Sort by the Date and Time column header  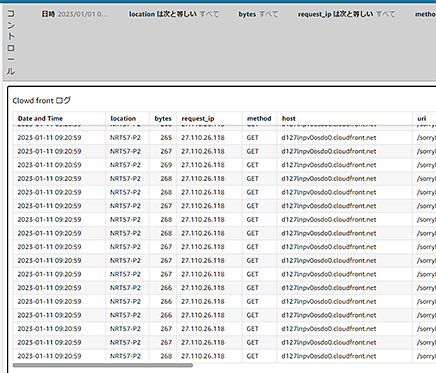(x=40, y=118)
